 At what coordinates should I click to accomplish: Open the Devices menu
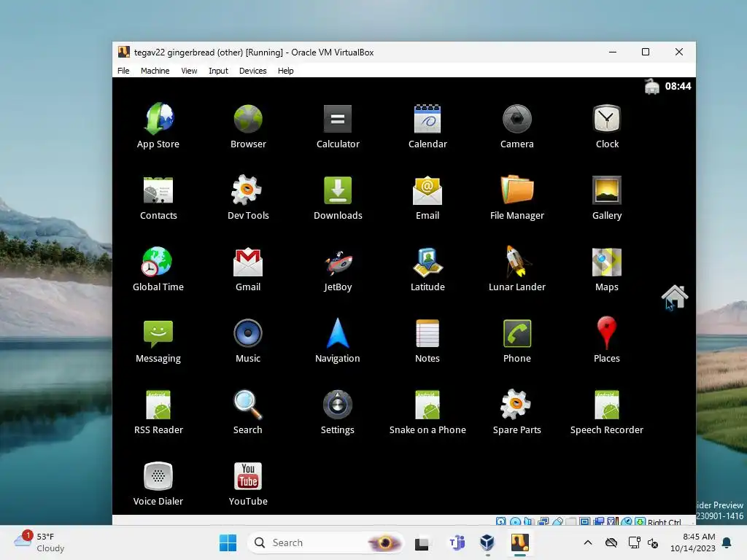252,71
